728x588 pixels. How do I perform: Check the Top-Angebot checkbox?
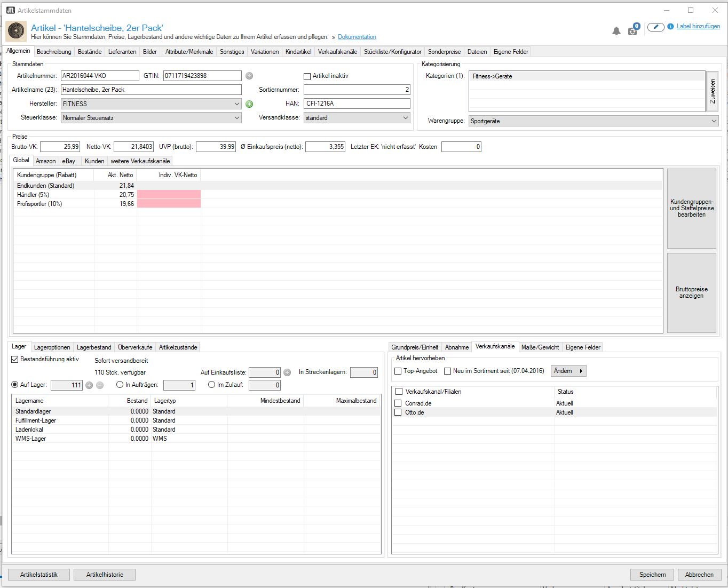pyautogui.click(x=398, y=371)
